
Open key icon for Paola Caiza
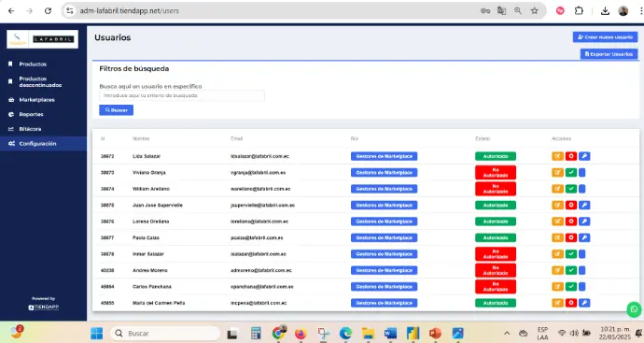[x=584, y=237]
